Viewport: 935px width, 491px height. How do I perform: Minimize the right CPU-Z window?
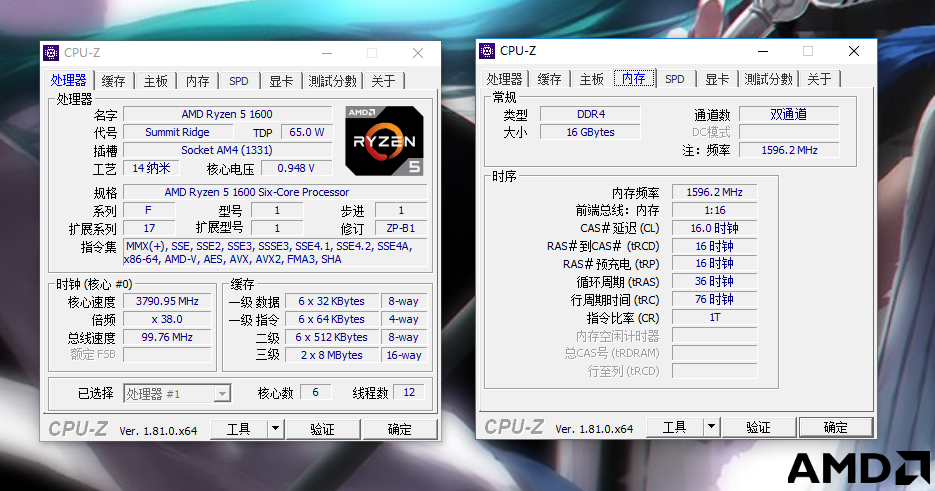763,51
